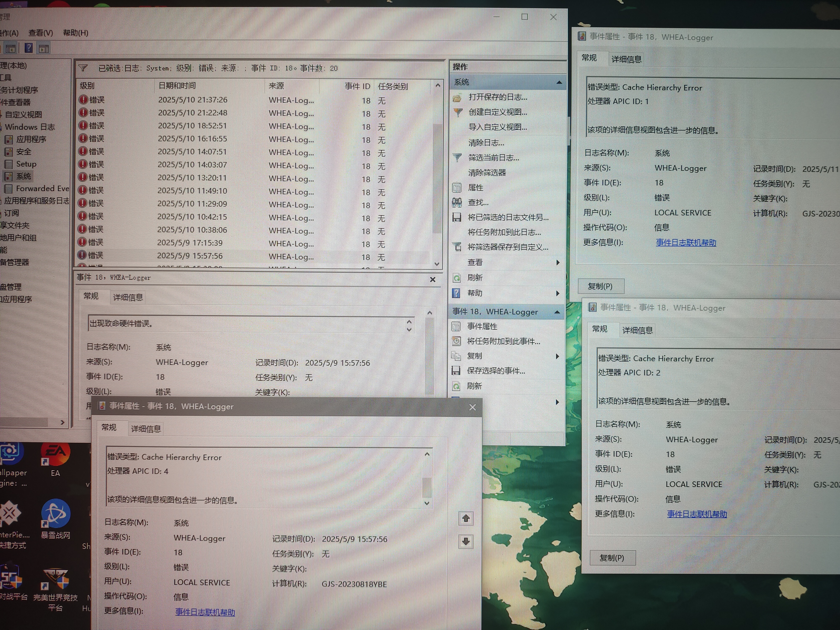This screenshot has width=840, height=630.
Task: Click event list vertical scrollbar down arrow
Action: tap(437, 264)
